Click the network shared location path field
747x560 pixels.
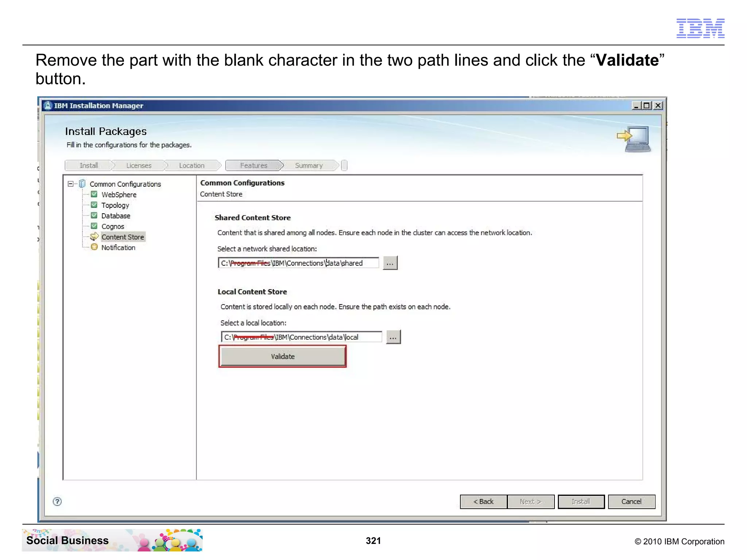pyautogui.click(x=298, y=263)
